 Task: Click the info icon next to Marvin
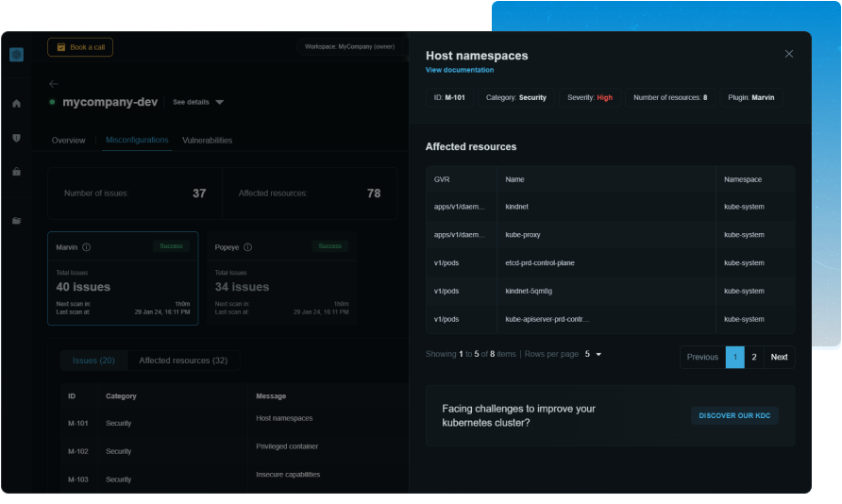coord(86,247)
